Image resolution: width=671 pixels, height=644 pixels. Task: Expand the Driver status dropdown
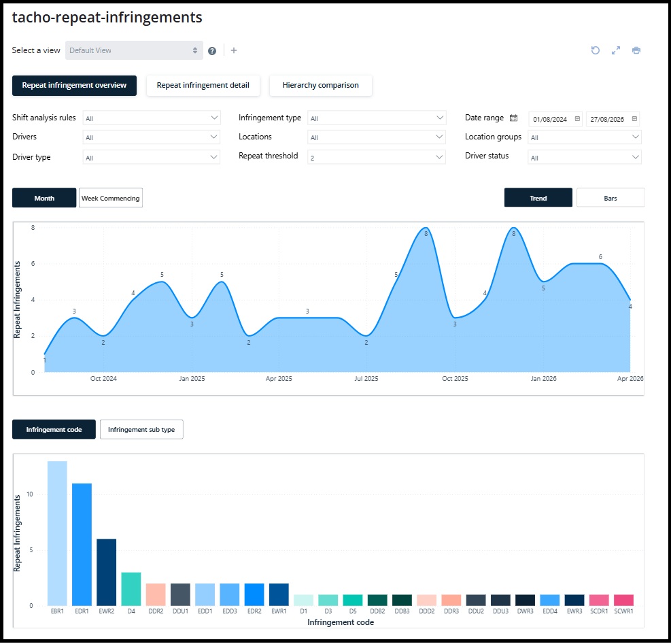(x=585, y=157)
